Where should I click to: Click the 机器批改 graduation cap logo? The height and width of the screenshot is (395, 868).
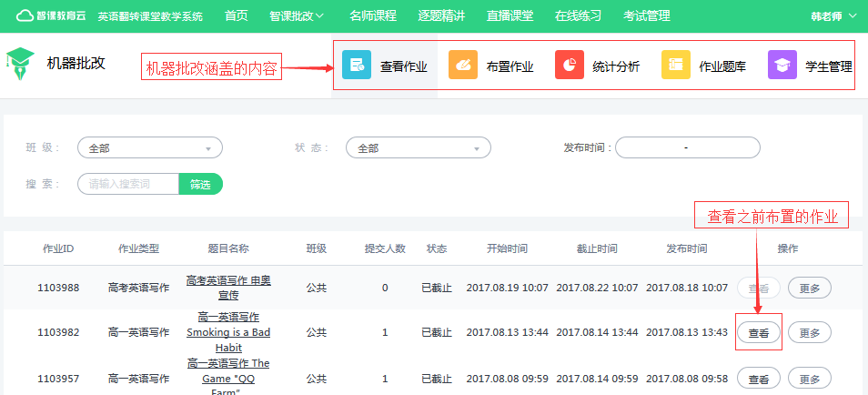tap(21, 63)
